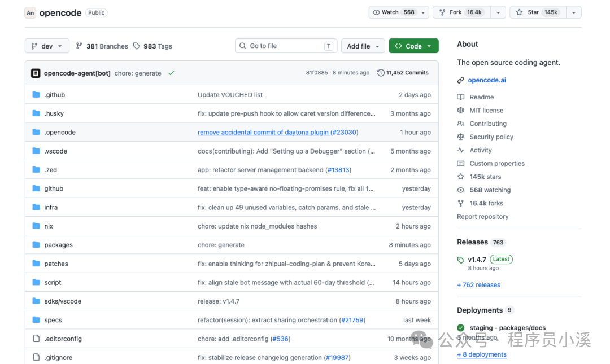Click the link icon beside opencode.ai
The image size is (610, 364).
[461, 80]
